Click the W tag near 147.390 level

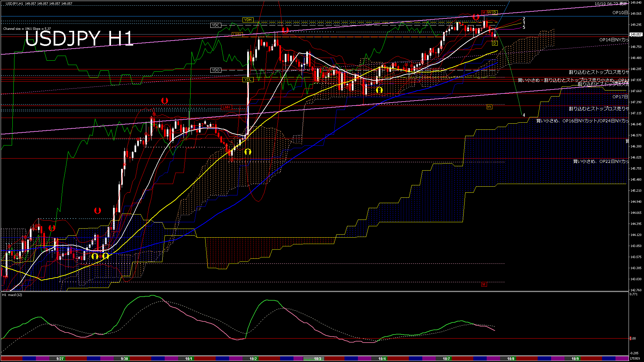489,107
